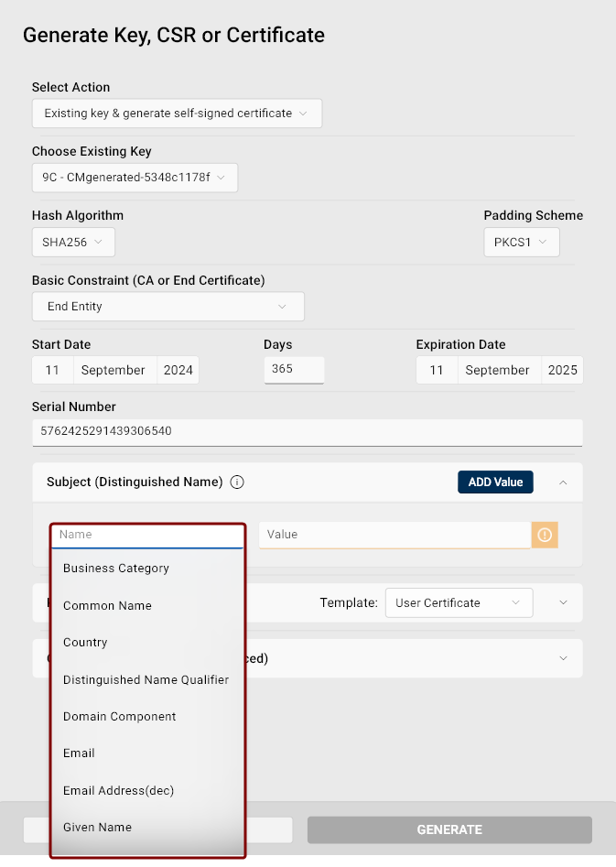Open the Choose Existing Key dropdown
Image resolution: width=616 pixels, height=867 pixels.
tap(135, 178)
